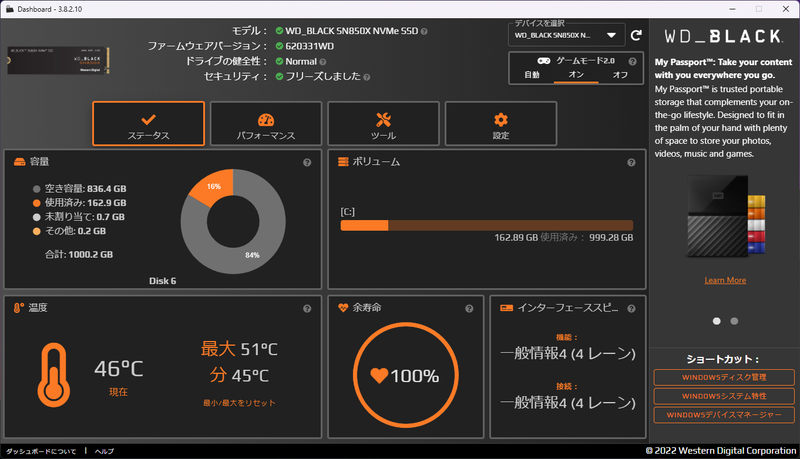Switch to the パフォーマンス tab
This screenshot has height=459, width=800.
click(x=266, y=124)
